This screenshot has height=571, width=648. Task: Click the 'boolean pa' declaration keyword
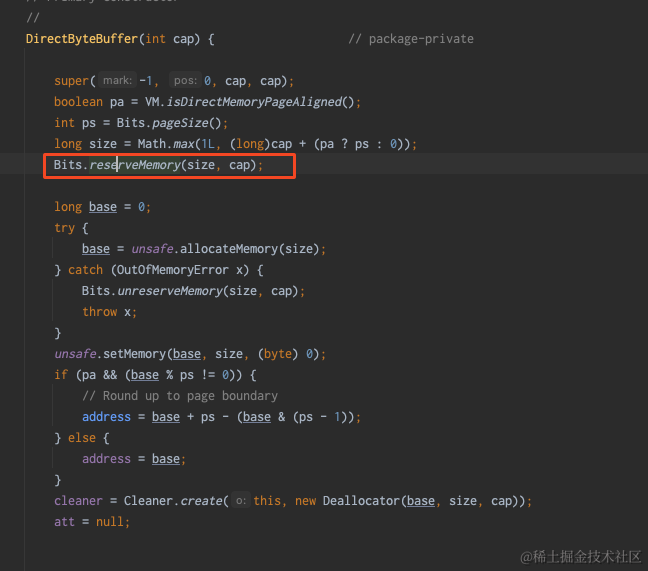tap(78, 102)
